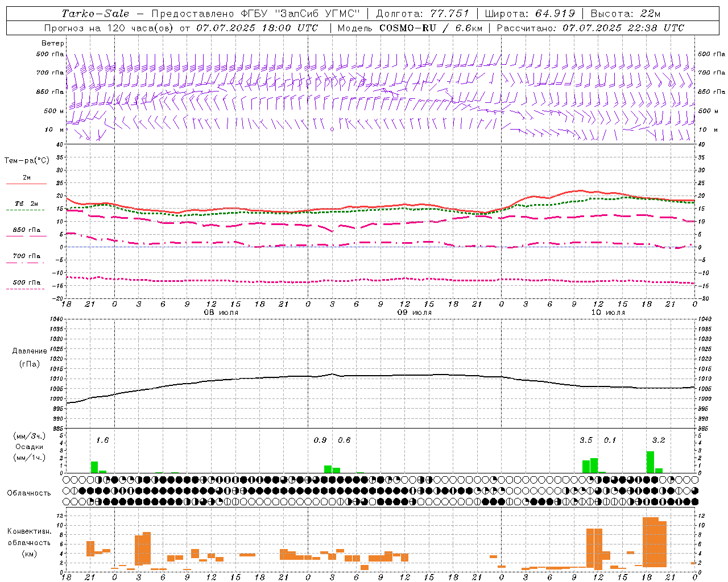
Task: Click the Высота: 22м label
Action: click(626, 14)
